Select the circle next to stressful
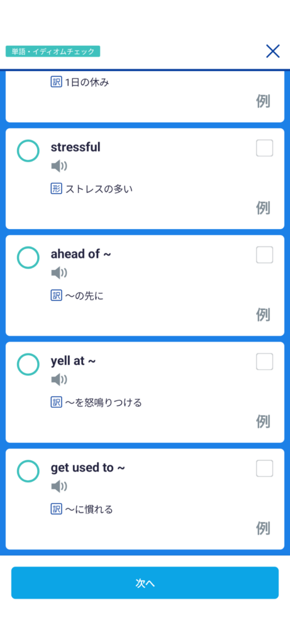290x644 pixels. point(28,150)
